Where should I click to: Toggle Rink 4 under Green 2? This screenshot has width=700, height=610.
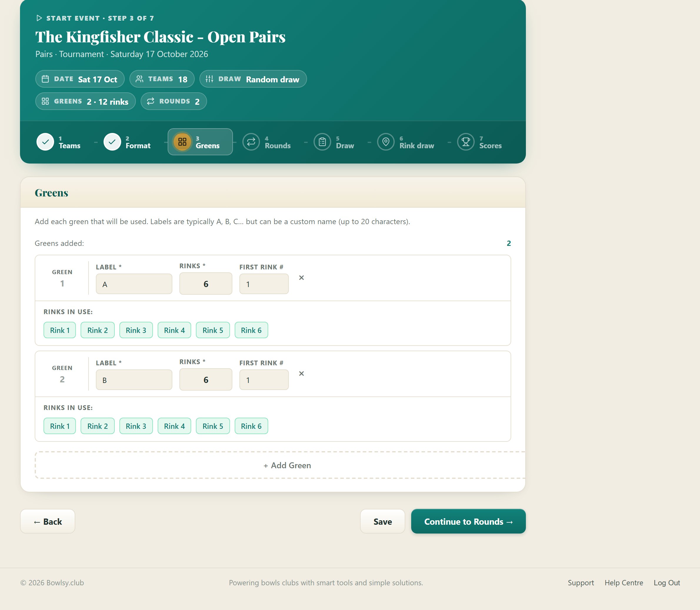174,426
